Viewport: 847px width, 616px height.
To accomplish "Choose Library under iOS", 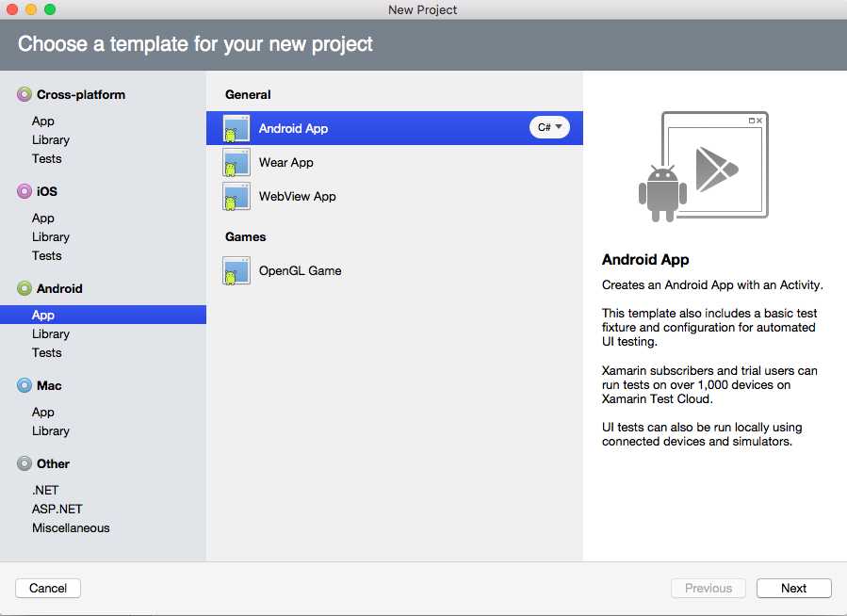I will click(x=51, y=237).
